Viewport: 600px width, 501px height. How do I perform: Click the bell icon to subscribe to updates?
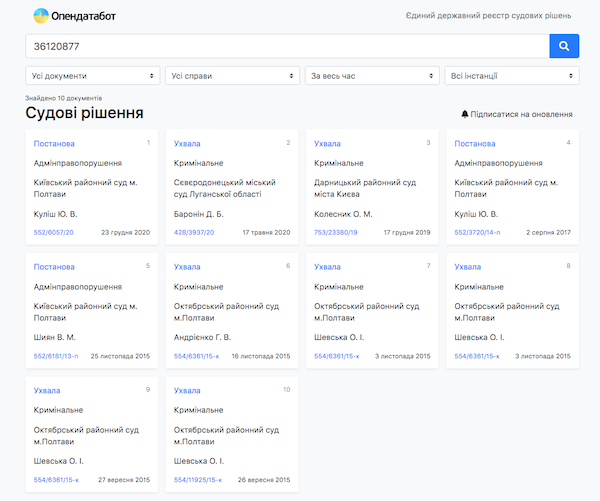[x=465, y=114]
